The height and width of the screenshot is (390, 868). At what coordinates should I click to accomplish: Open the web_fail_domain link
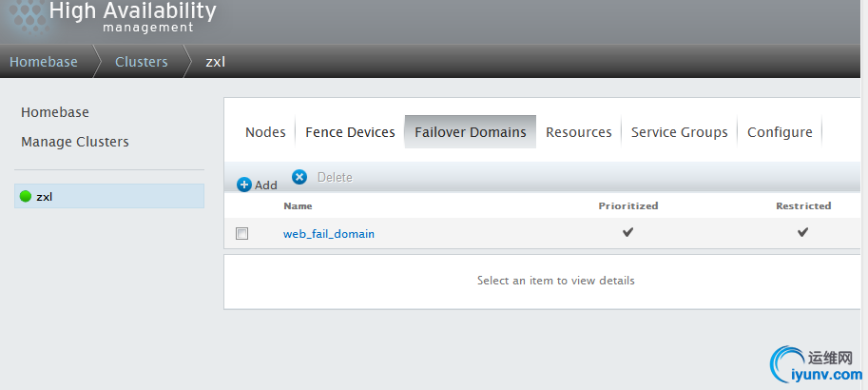(329, 234)
